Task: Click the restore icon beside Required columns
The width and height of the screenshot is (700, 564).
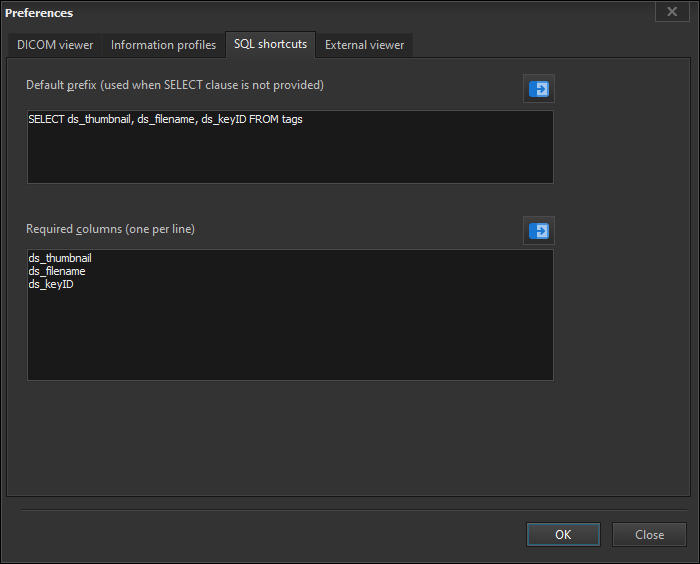Action: (x=540, y=231)
